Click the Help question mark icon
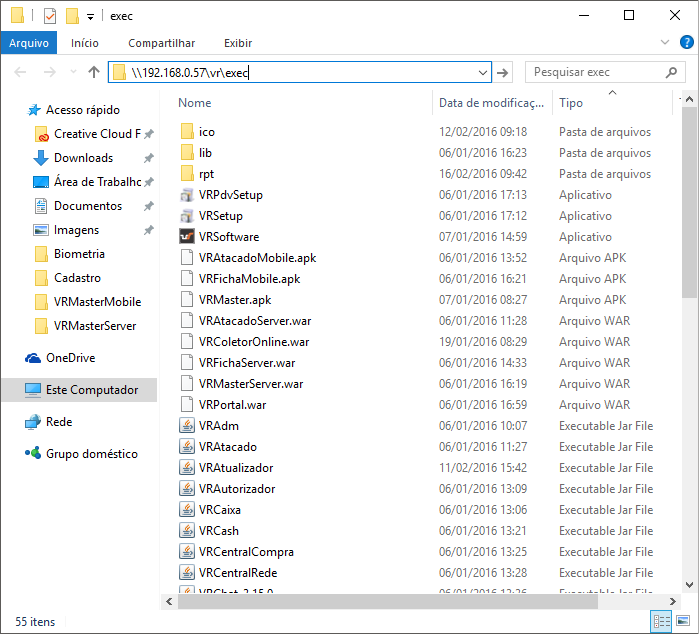The height and width of the screenshot is (634, 699). [687, 43]
